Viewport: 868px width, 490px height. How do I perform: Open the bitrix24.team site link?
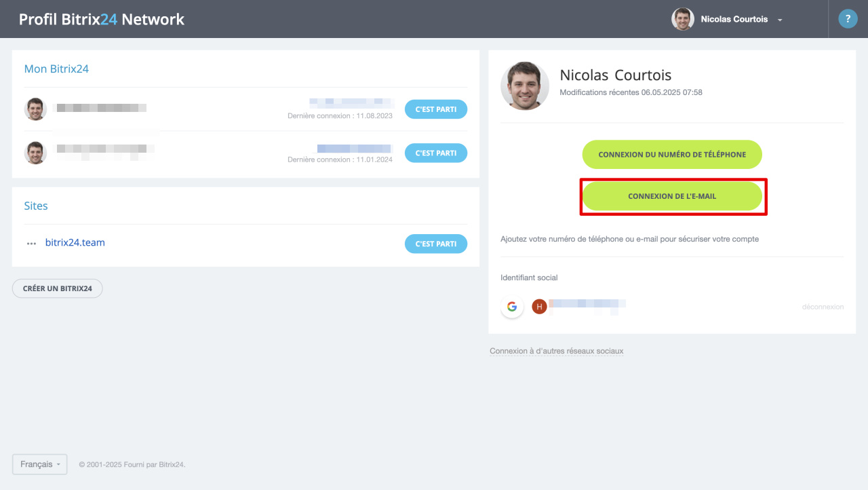pyautogui.click(x=75, y=242)
